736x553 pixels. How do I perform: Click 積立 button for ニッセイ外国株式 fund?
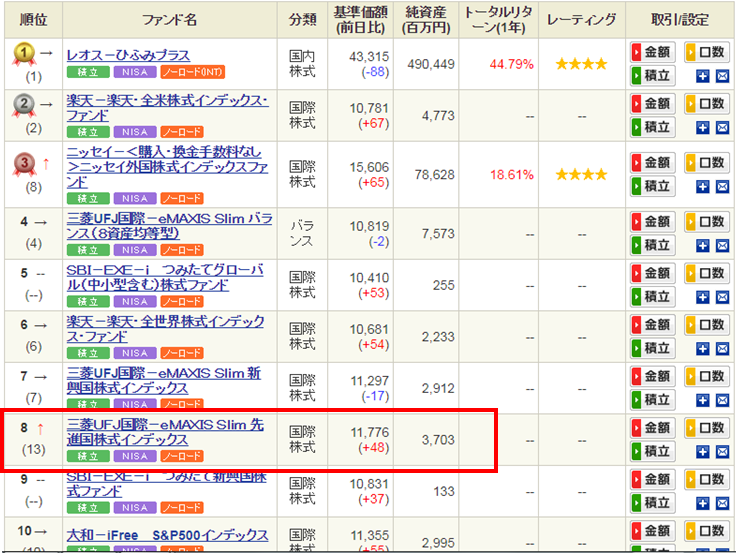653,186
